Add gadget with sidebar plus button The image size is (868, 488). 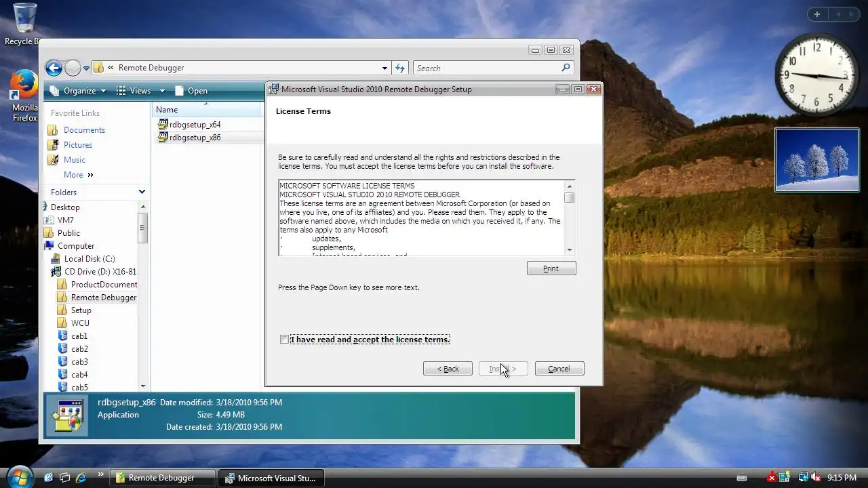click(817, 14)
